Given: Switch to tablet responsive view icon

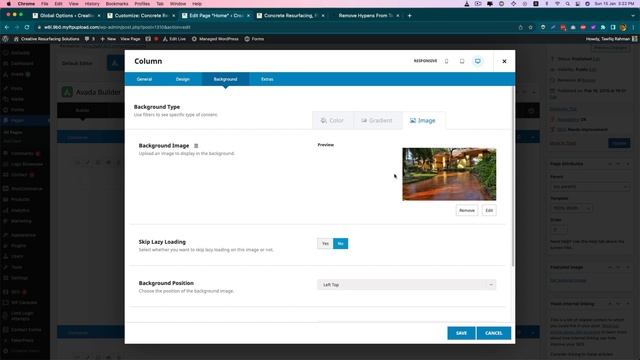Looking at the screenshot, I should coord(462,61).
